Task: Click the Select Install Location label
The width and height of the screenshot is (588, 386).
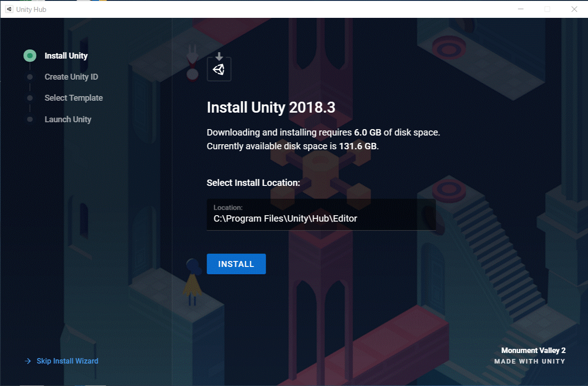Action: point(253,183)
